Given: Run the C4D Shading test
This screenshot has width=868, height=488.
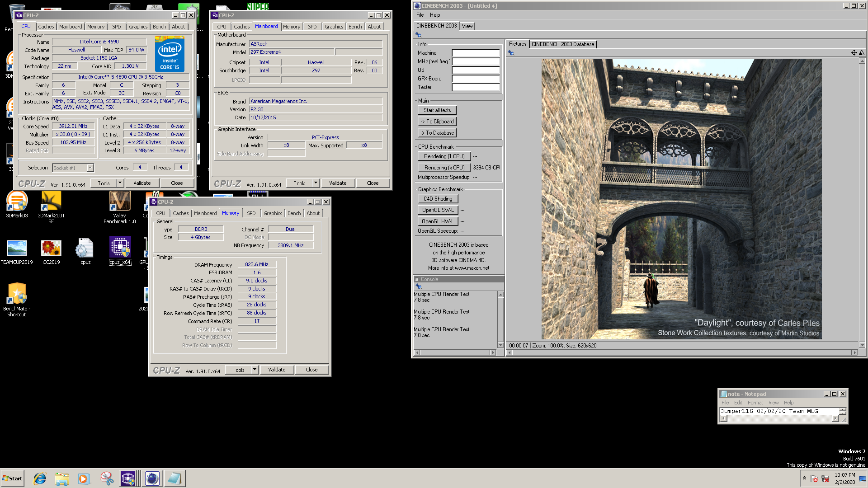Looking at the screenshot, I should pyautogui.click(x=438, y=199).
